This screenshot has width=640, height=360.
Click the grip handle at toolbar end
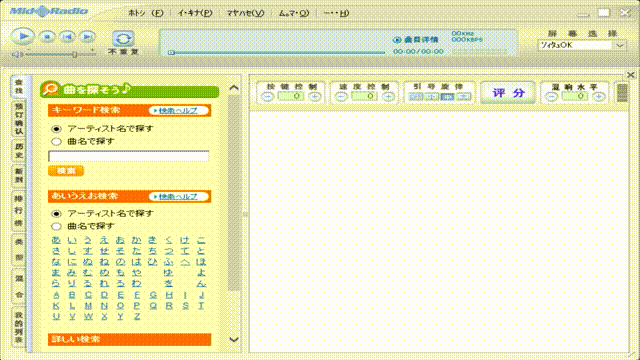pyautogui.click(x=622, y=93)
